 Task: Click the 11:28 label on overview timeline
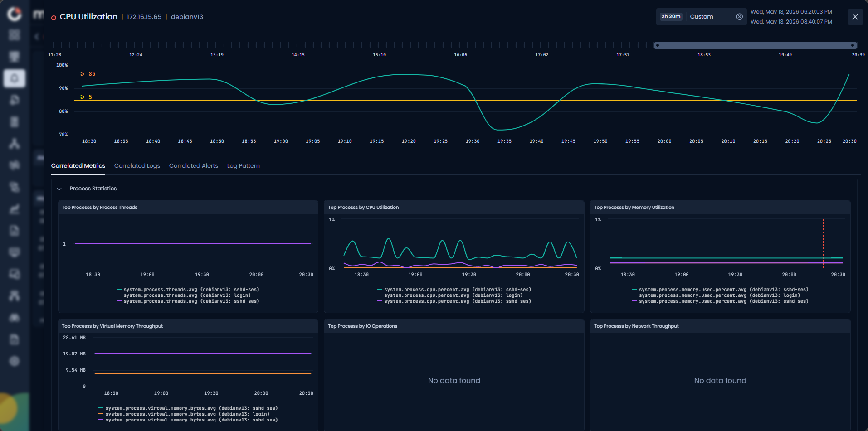tap(55, 55)
